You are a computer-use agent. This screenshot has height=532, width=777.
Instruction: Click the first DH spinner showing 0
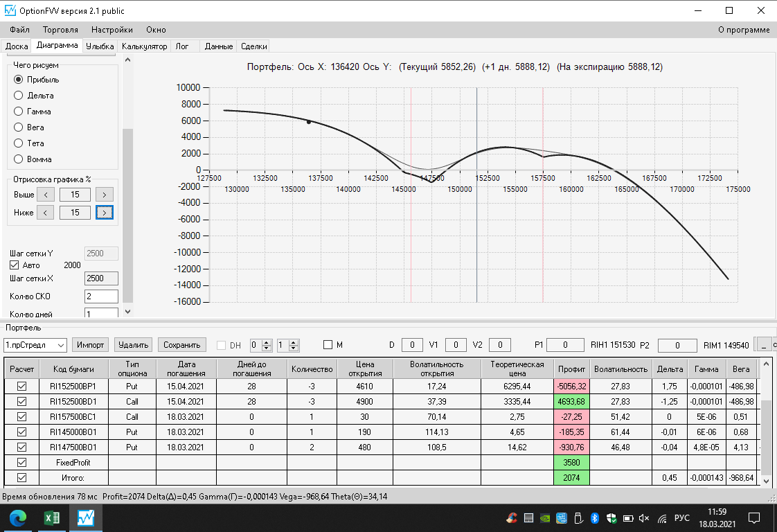260,345
